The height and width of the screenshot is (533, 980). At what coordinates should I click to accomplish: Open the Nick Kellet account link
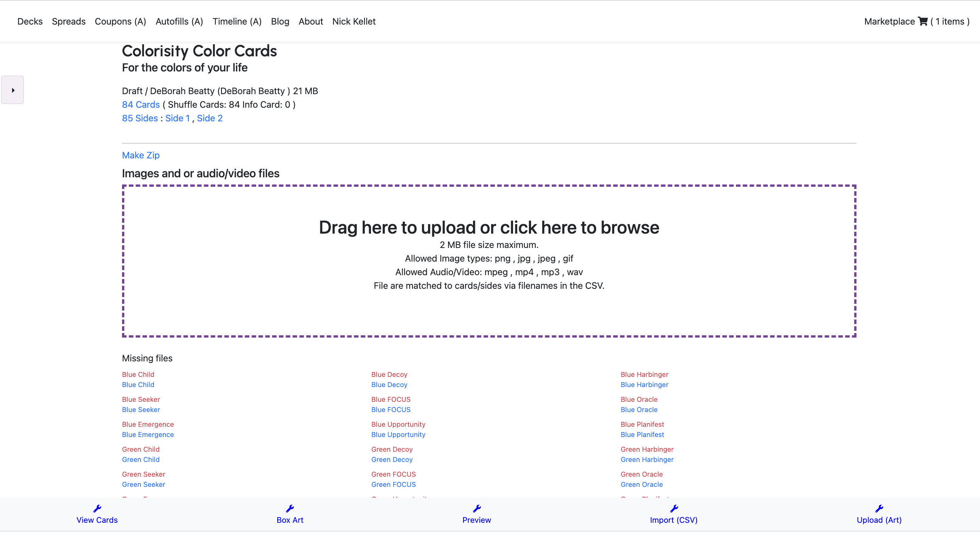[354, 22]
